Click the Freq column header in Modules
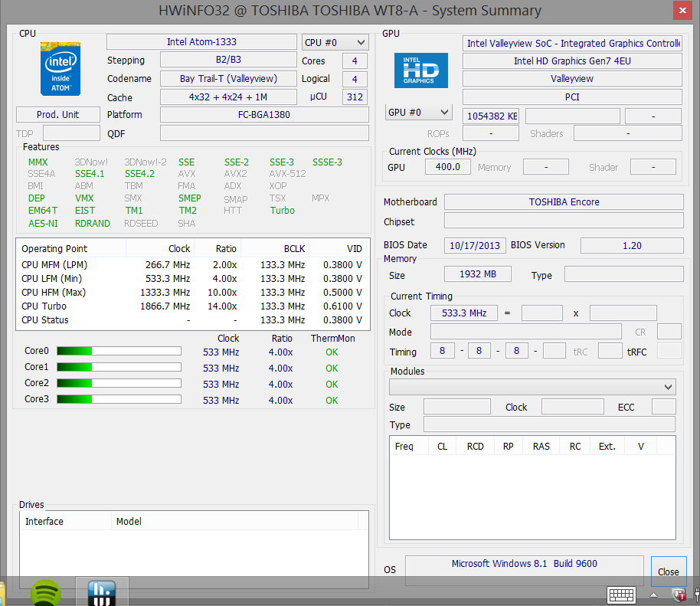Viewport: 700px width, 606px height. tap(410, 446)
